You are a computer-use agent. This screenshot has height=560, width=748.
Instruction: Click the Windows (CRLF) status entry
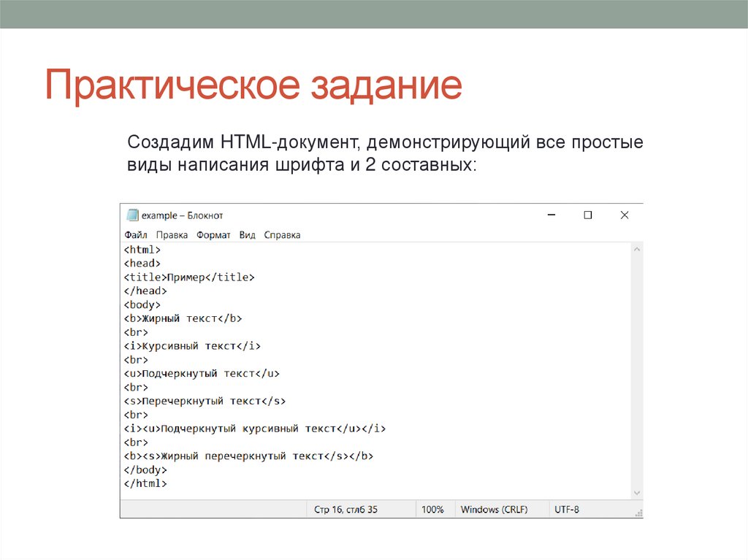tap(495, 510)
